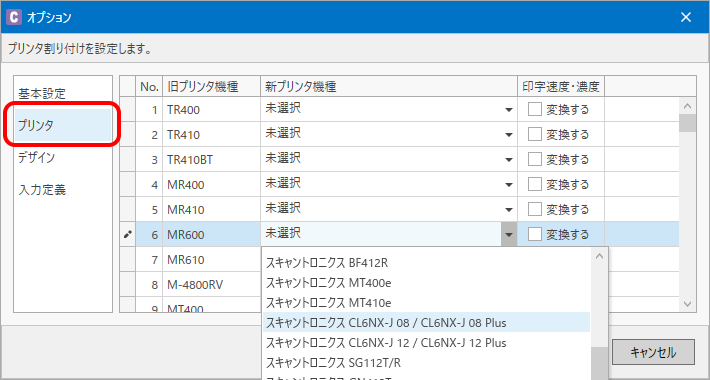Click the pencil edit icon beside row 6
The width and height of the screenshot is (710, 380).
pyautogui.click(x=128, y=235)
